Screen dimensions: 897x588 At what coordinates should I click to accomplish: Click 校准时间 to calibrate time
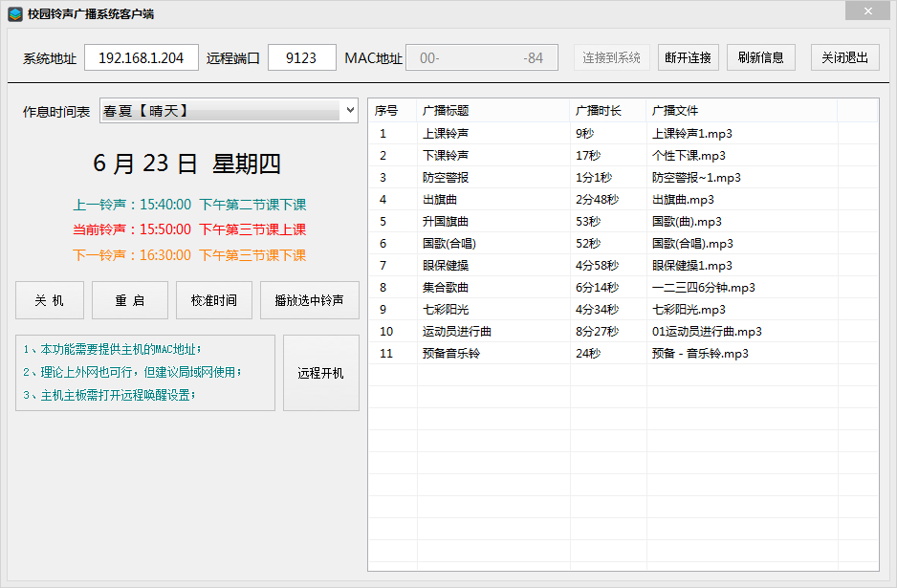click(213, 300)
